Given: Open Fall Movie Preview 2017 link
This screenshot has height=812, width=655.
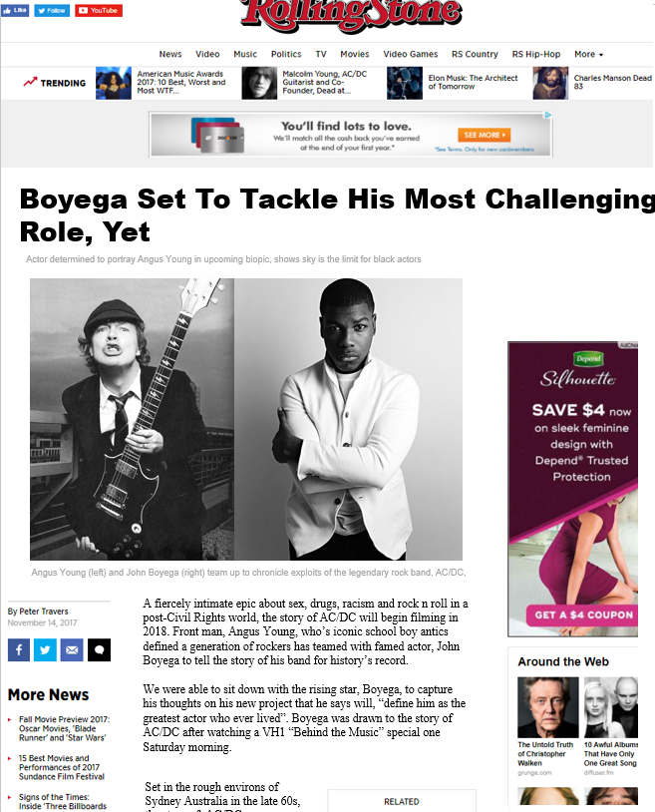Looking at the screenshot, I should click(64, 728).
